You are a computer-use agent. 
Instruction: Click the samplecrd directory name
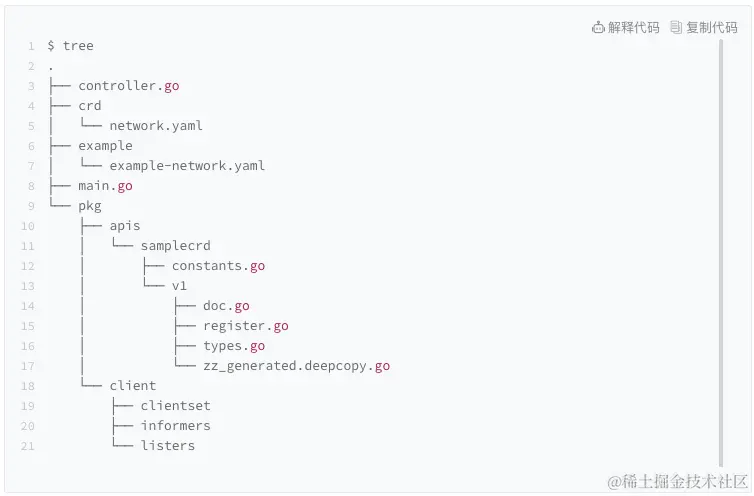pos(175,246)
